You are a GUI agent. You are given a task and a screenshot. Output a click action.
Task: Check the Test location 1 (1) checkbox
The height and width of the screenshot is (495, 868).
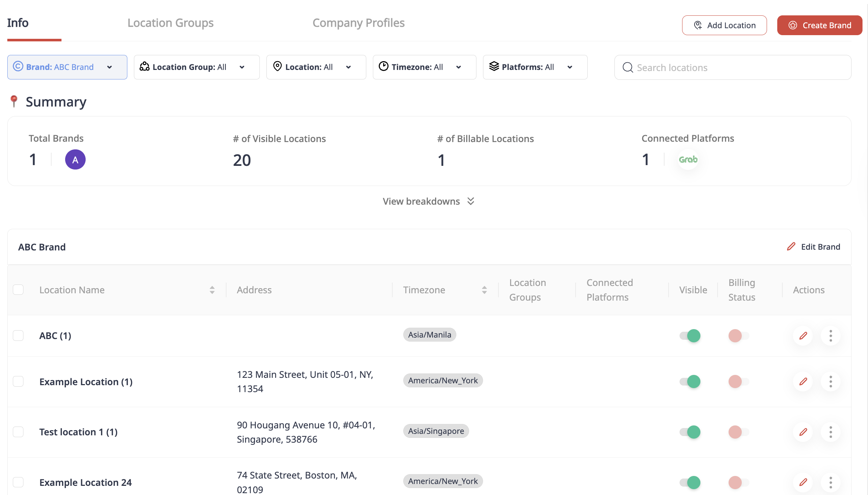(x=18, y=432)
